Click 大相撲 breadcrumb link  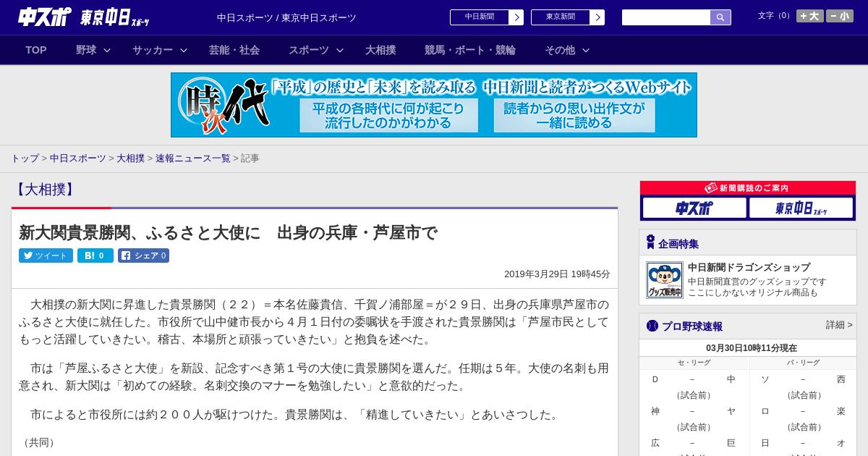(131, 158)
